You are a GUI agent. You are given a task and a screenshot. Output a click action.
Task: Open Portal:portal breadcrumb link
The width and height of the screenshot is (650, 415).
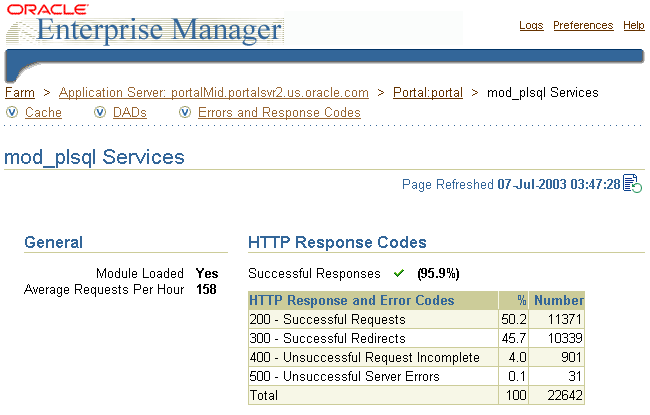[x=427, y=92]
